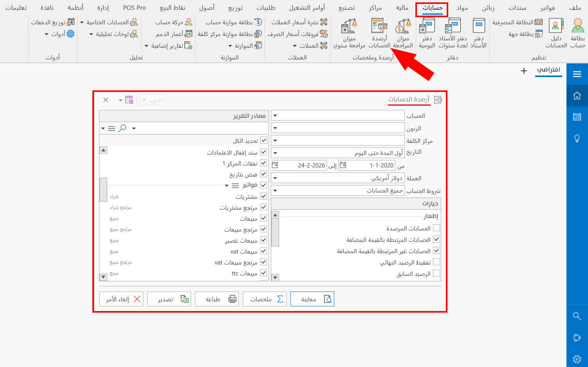
Task: Toggle تحديد الكل checkbox
Action: pyautogui.click(x=264, y=140)
